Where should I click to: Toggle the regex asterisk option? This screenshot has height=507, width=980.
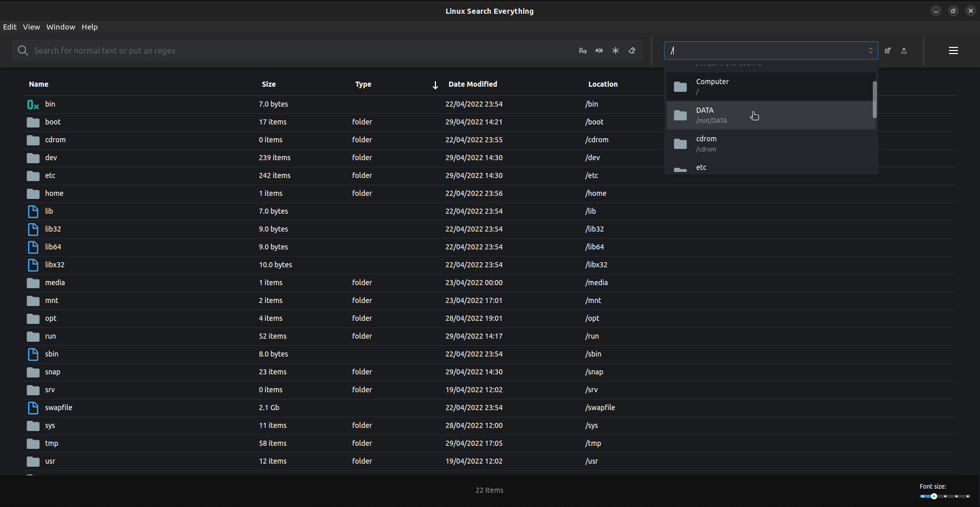point(616,50)
